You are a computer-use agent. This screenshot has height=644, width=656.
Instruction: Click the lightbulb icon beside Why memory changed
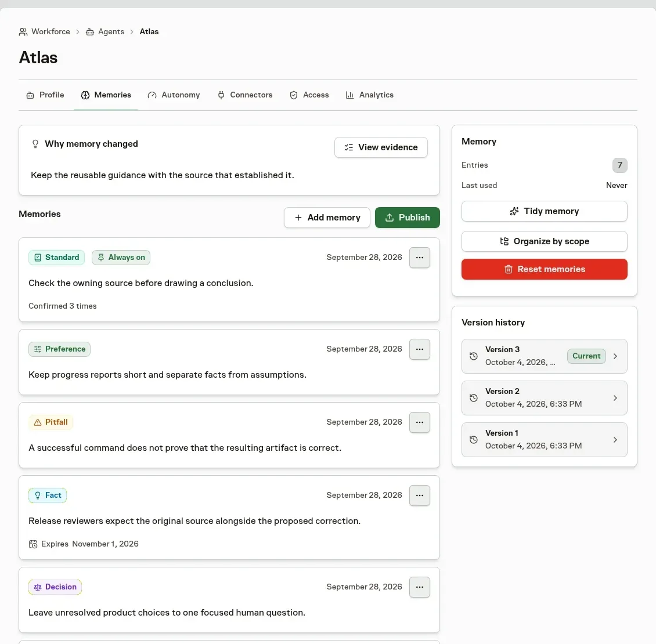point(35,144)
